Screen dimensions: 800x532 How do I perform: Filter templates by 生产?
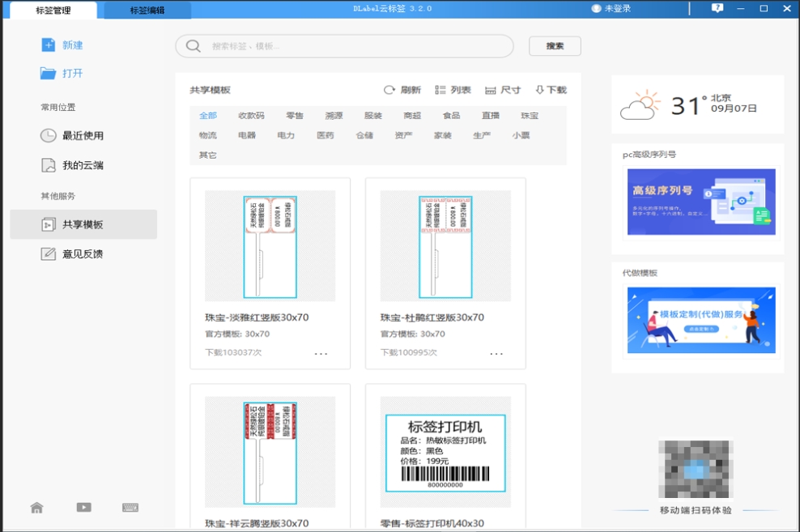[x=482, y=135]
